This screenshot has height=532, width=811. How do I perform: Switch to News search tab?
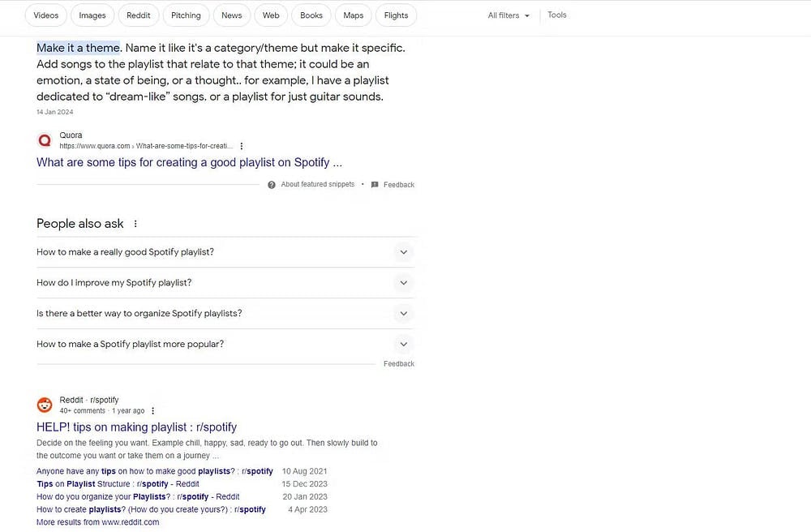coord(232,15)
